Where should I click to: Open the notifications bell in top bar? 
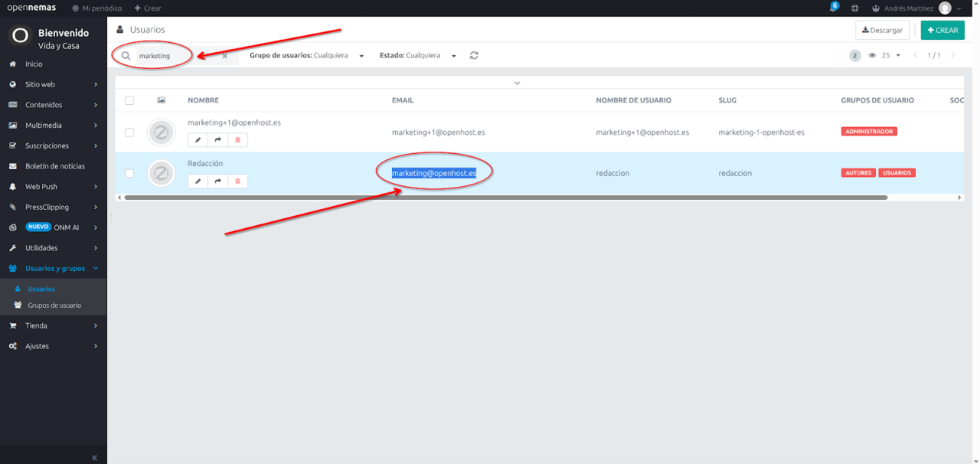[x=833, y=8]
